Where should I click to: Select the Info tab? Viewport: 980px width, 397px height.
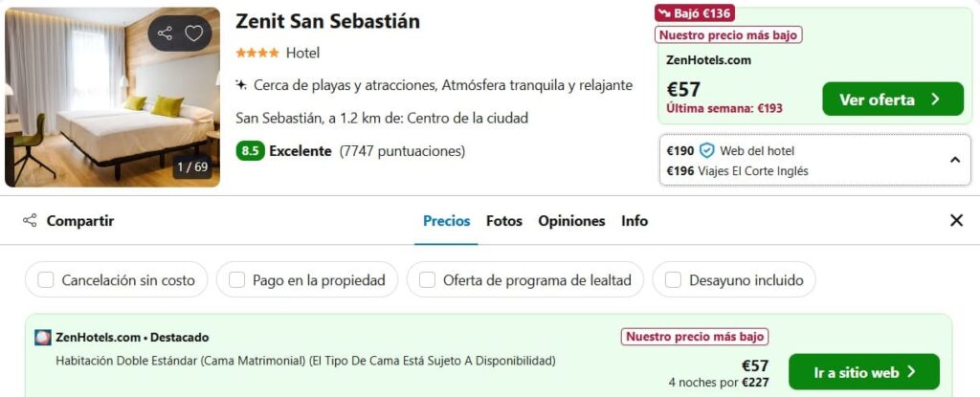click(x=635, y=221)
